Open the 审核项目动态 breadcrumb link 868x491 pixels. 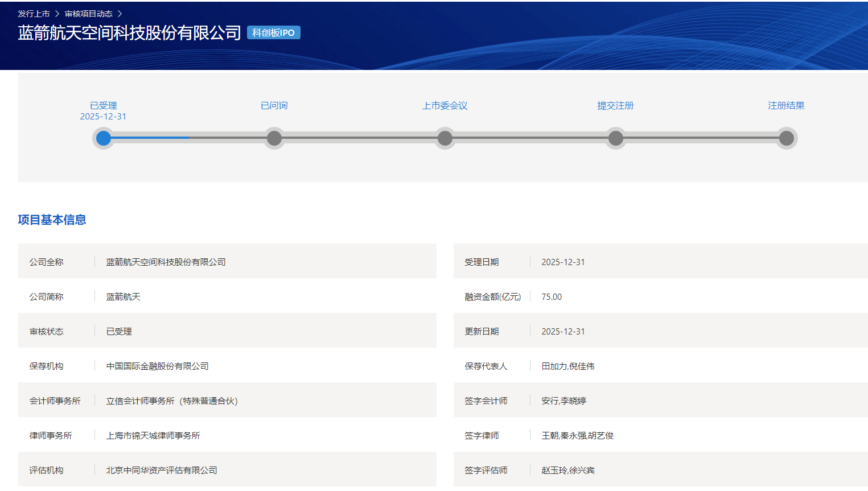click(88, 14)
